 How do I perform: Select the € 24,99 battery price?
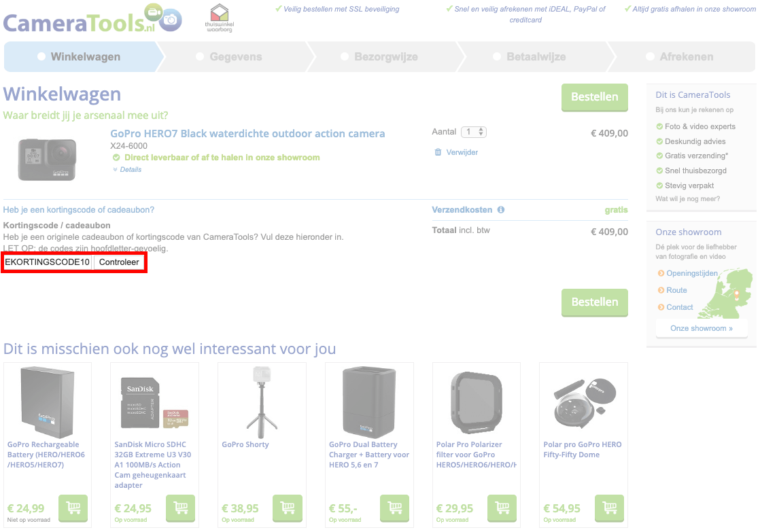point(26,508)
